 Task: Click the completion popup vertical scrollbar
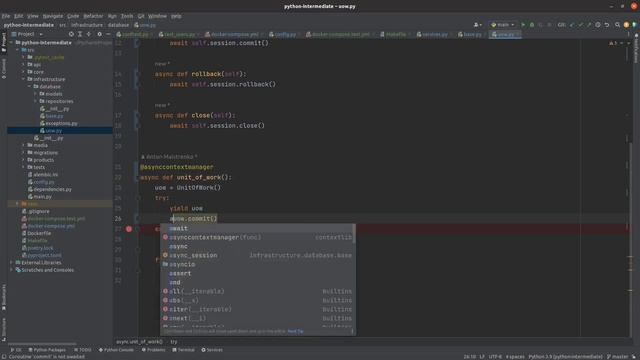[353, 233]
